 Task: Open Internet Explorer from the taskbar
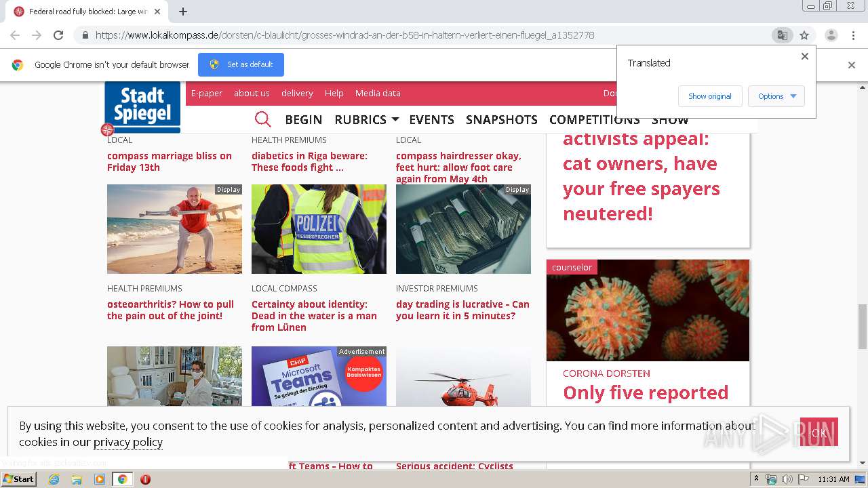tap(54, 479)
